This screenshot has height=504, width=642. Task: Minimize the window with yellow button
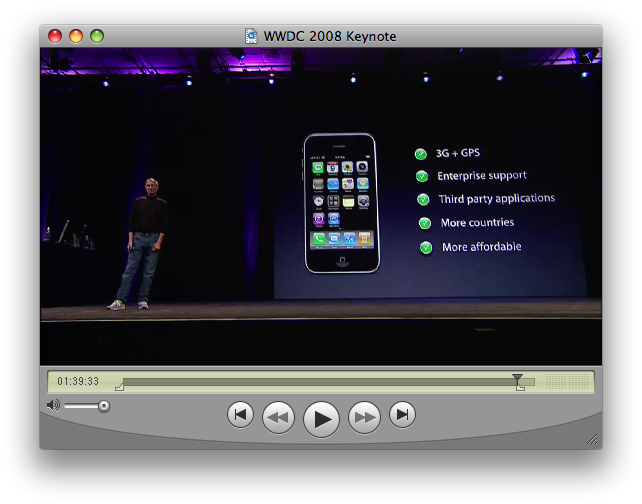pyautogui.click(x=76, y=36)
